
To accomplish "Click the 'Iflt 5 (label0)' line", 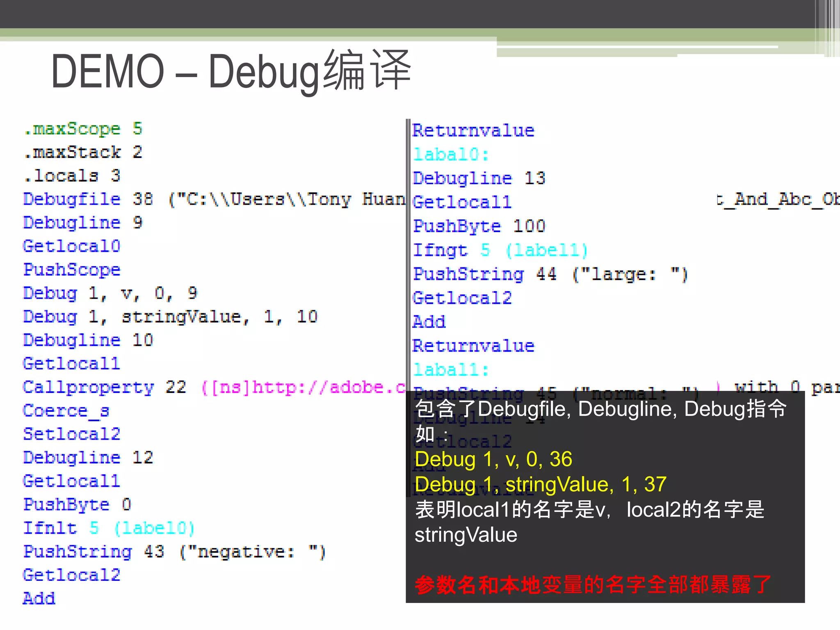I will [x=109, y=528].
